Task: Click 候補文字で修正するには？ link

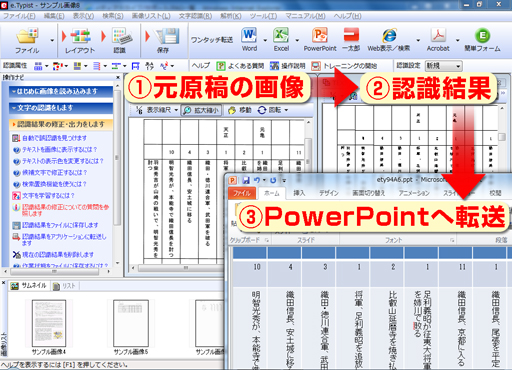Action: point(55,172)
